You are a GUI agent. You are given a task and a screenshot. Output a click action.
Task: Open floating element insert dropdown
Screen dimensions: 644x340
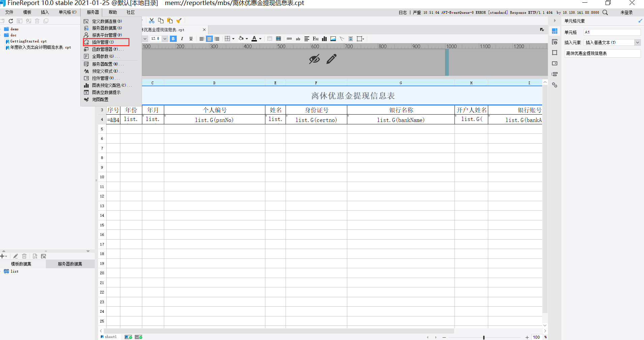[x=363, y=39]
